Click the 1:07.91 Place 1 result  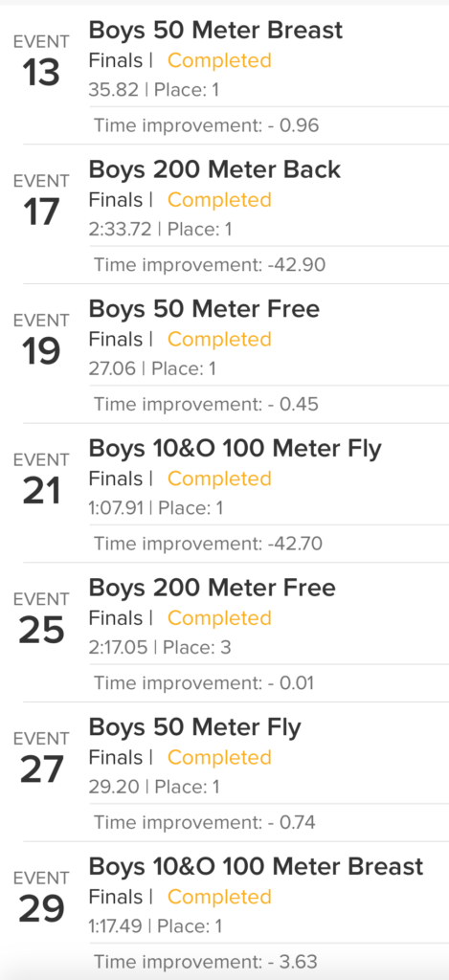click(x=156, y=508)
